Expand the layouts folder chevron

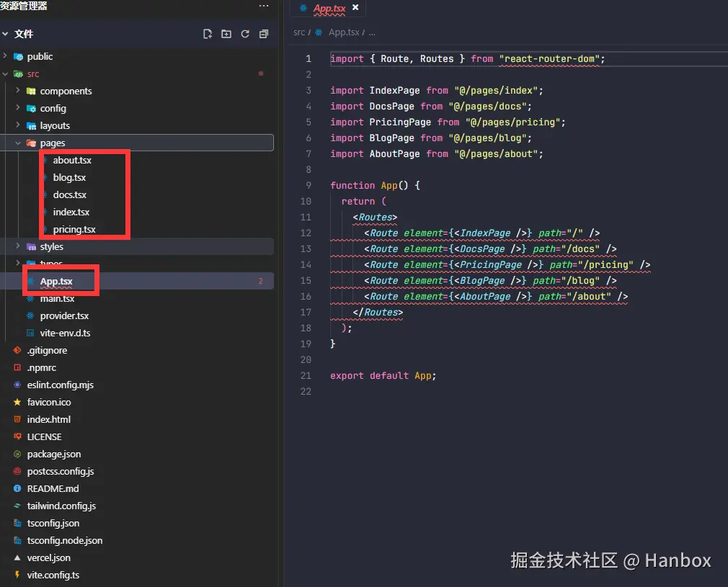point(17,125)
